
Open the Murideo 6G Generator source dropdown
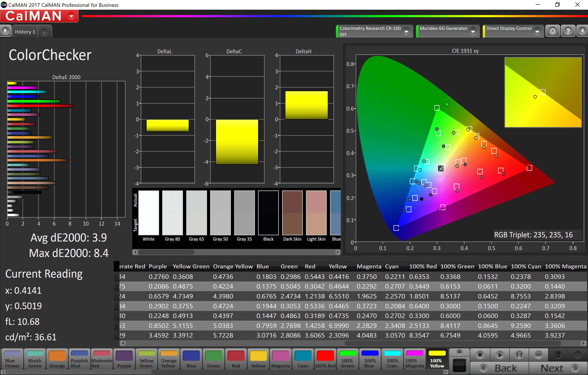pyautogui.click(x=473, y=31)
